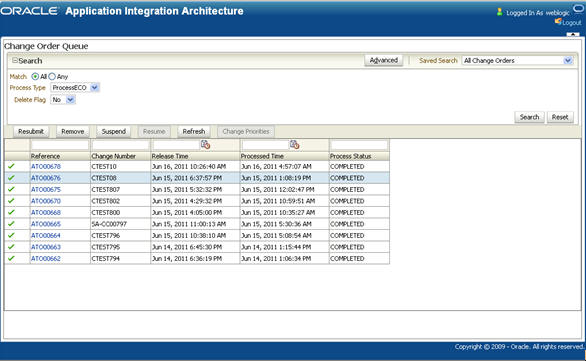Click the Resubmit button

[31, 131]
